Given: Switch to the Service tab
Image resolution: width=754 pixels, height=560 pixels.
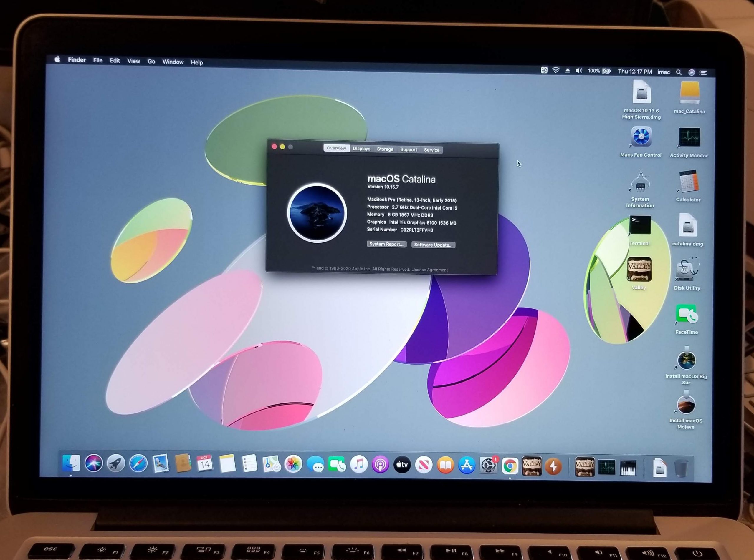Looking at the screenshot, I should [432, 150].
